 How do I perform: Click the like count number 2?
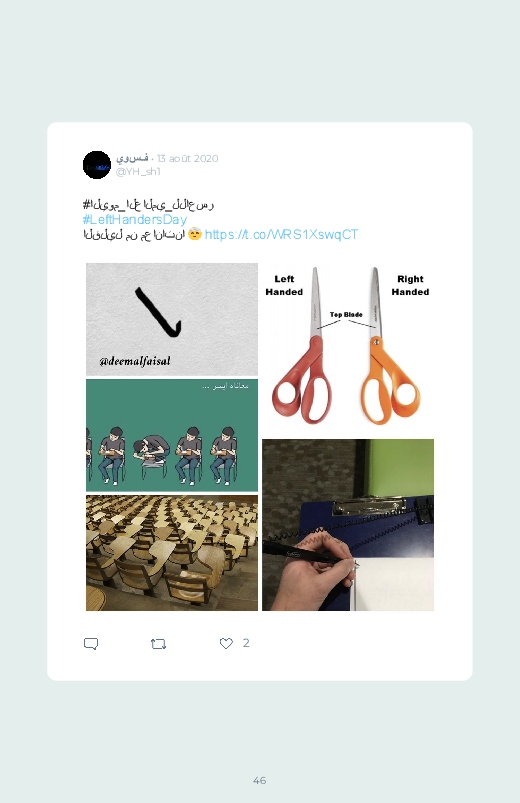246,643
